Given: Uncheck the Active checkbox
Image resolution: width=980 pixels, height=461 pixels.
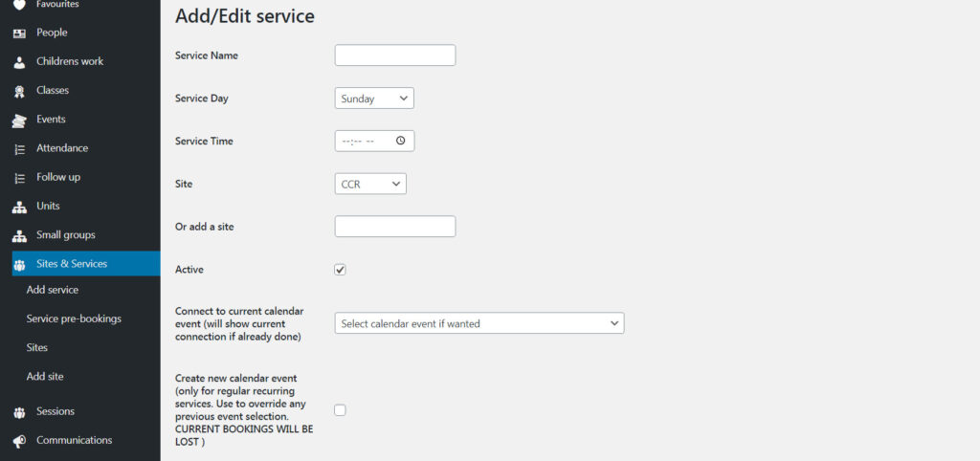Looking at the screenshot, I should click(x=340, y=270).
